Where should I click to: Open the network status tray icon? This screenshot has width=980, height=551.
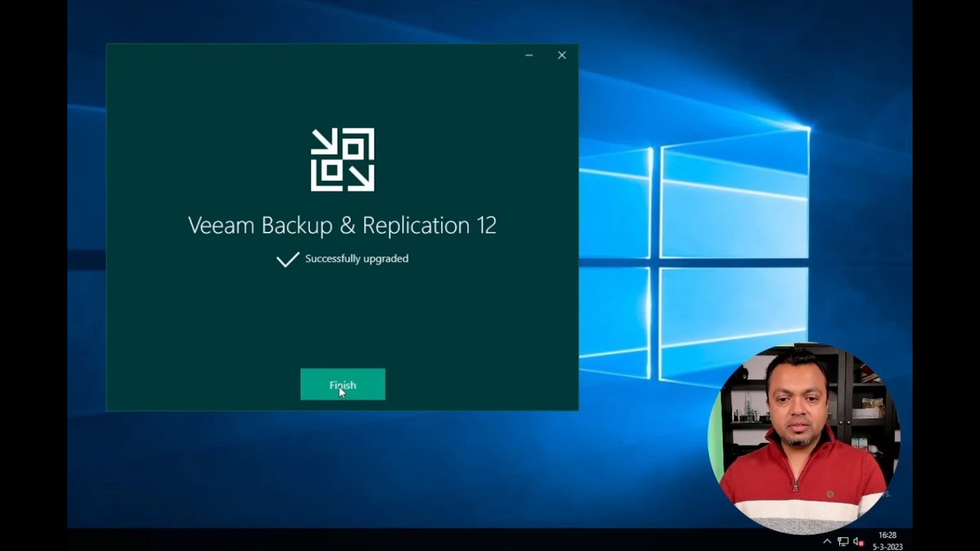point(843,541)
